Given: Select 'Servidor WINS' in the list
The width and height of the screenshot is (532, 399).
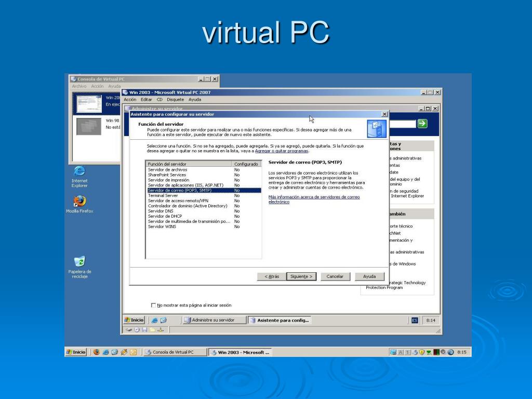Looking at the screenshot, I should (204, 227).
